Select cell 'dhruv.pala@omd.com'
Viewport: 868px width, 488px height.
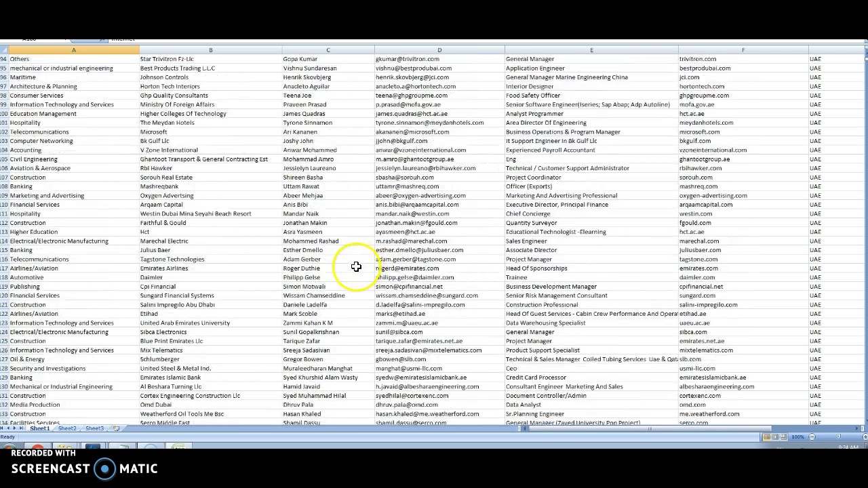point(407,405)
